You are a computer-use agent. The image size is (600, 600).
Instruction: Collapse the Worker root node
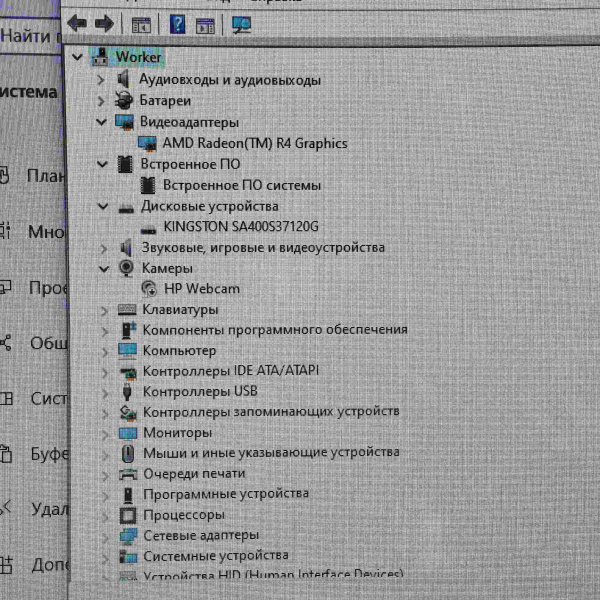pos(78,57)
